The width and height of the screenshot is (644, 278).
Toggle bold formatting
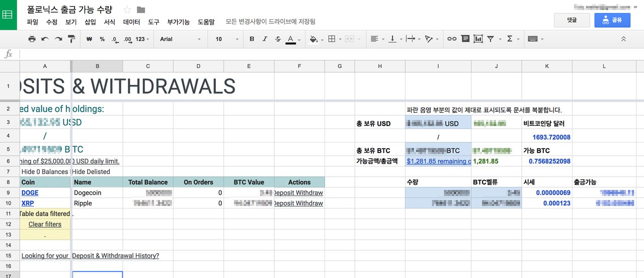tap(252, 39)
